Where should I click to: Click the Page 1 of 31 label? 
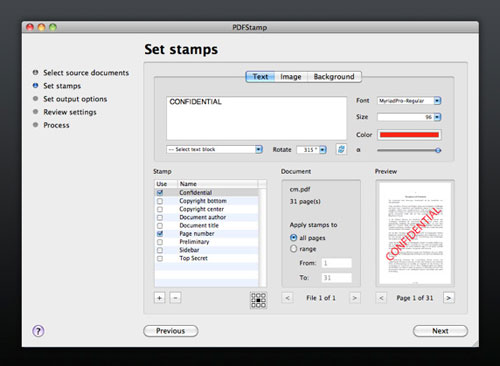pos(415,298)
